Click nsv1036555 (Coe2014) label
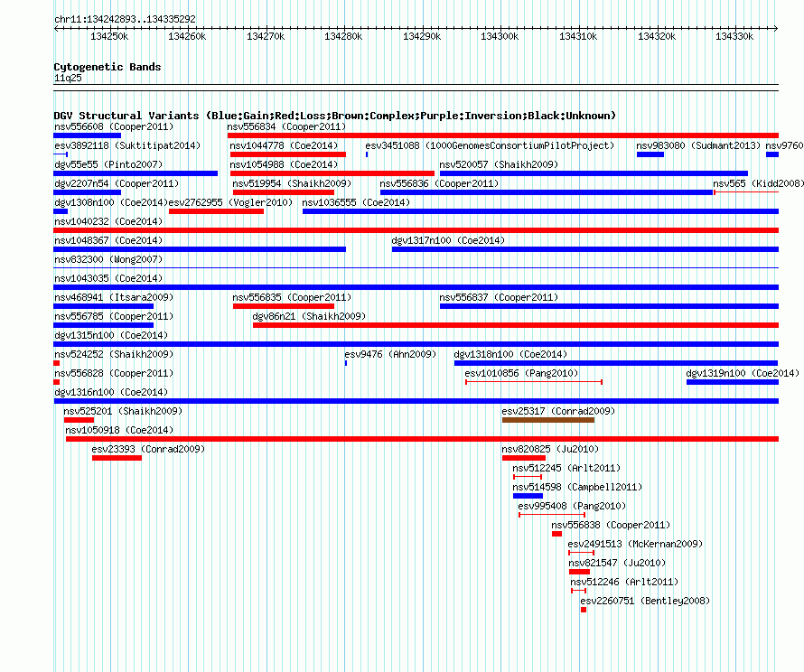804x672 pixels. (x=356, y=202)
